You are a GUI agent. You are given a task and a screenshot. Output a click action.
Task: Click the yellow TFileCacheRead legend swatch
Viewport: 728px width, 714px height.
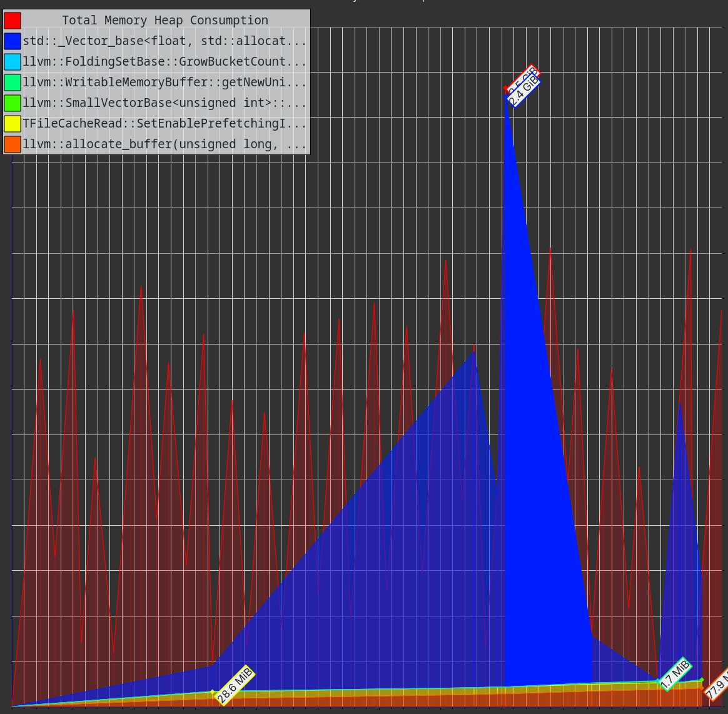click(x=13, y=124)
